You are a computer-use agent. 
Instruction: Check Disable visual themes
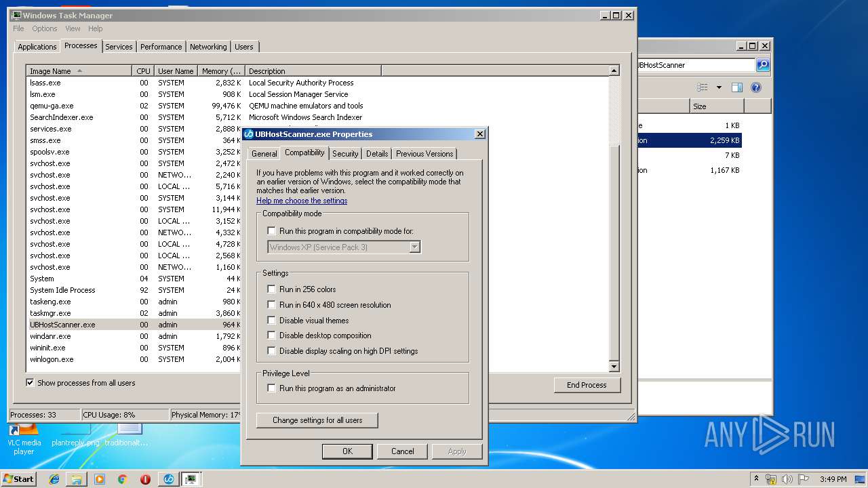272,321
